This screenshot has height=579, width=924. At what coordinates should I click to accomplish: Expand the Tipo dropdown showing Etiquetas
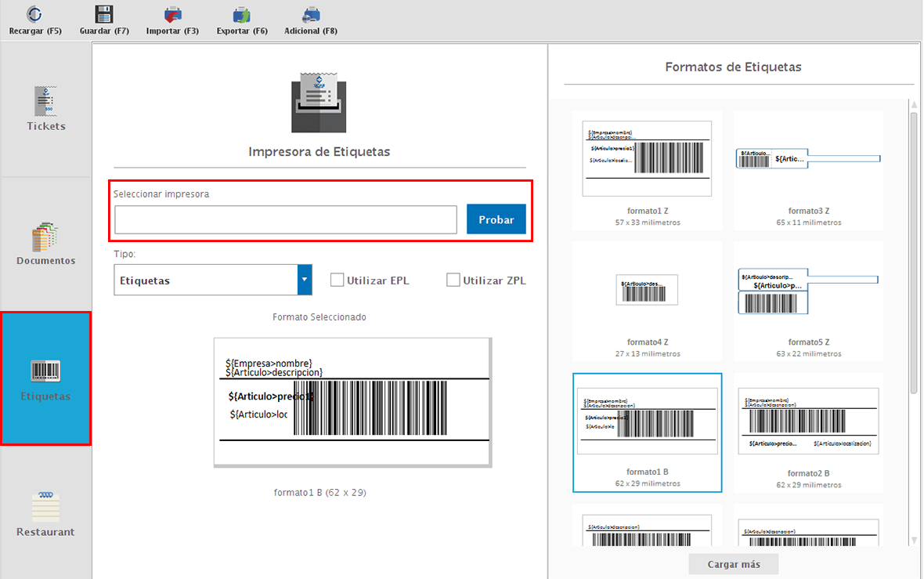305,280
